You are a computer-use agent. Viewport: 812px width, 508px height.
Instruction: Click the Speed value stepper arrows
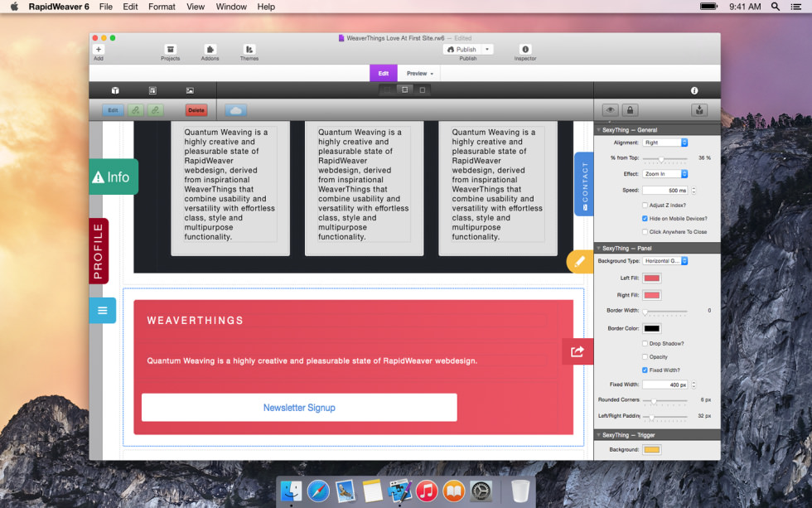point(694,190)
